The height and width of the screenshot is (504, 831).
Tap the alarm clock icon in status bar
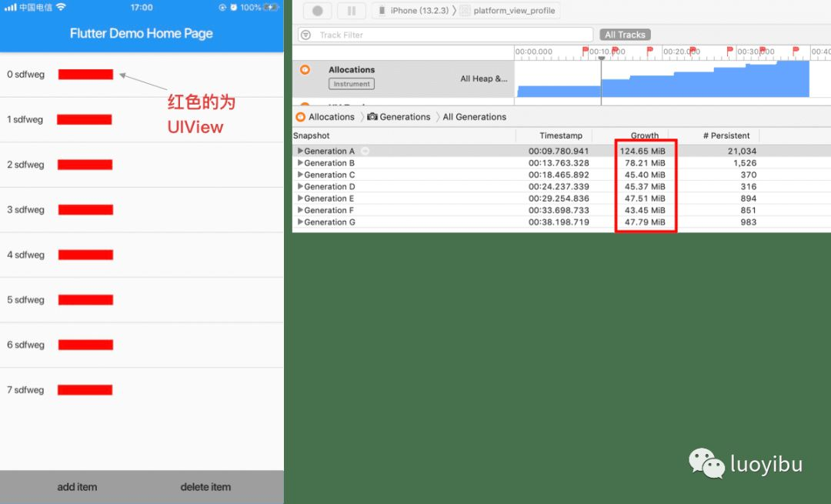[233, 8]
